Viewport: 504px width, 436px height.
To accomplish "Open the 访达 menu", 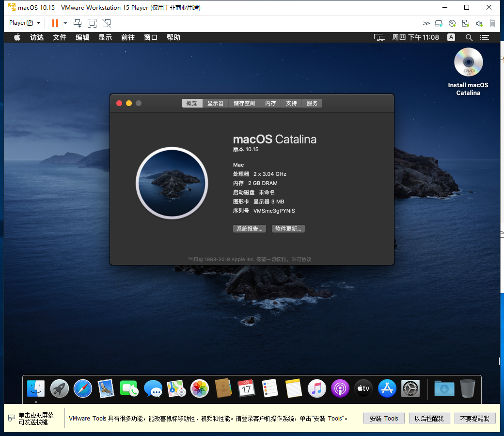I will point(37,37).
